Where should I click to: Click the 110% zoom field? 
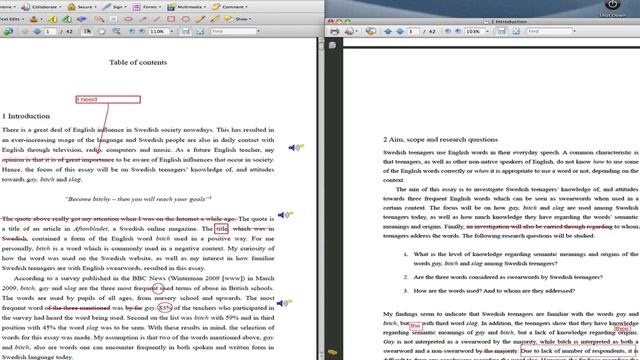158,31
